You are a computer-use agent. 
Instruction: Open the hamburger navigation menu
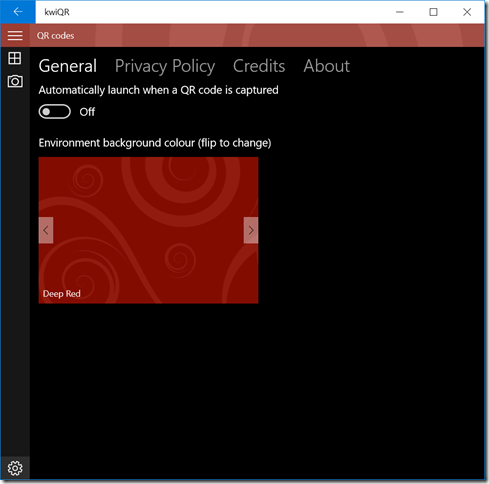[15, 35]
